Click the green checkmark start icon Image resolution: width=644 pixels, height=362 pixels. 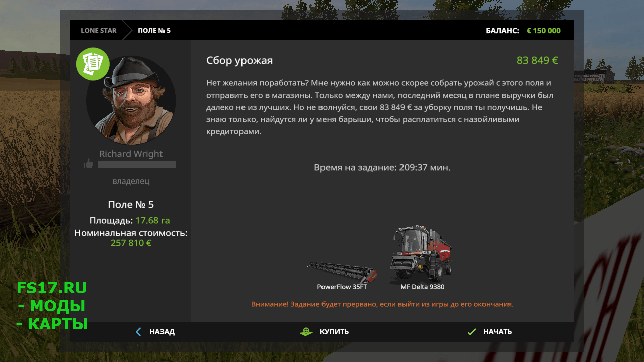point(472,332)
